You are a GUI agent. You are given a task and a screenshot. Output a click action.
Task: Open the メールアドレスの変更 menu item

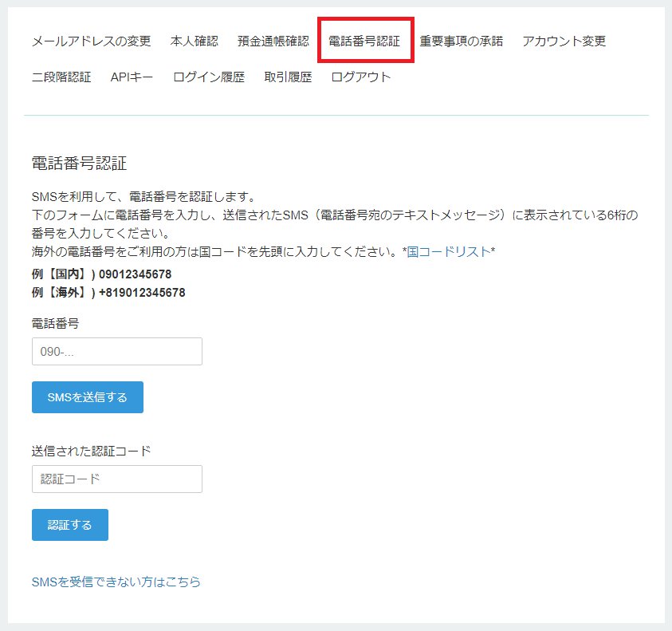92,41
